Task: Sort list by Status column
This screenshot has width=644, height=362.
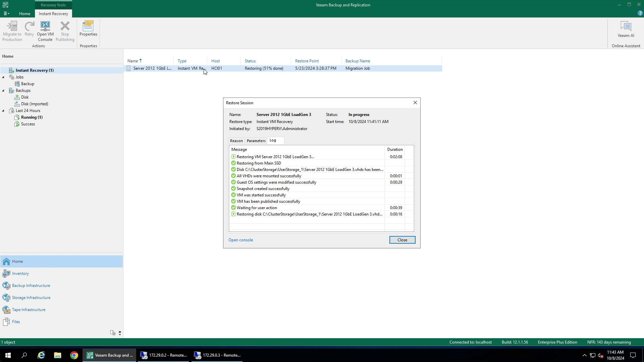Action: [x=266, y=61]
